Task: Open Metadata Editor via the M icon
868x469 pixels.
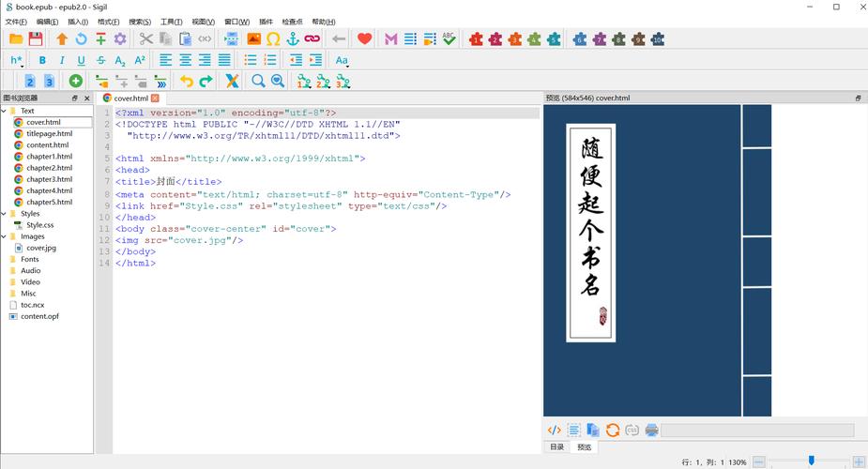Action: tap(390, 38)
